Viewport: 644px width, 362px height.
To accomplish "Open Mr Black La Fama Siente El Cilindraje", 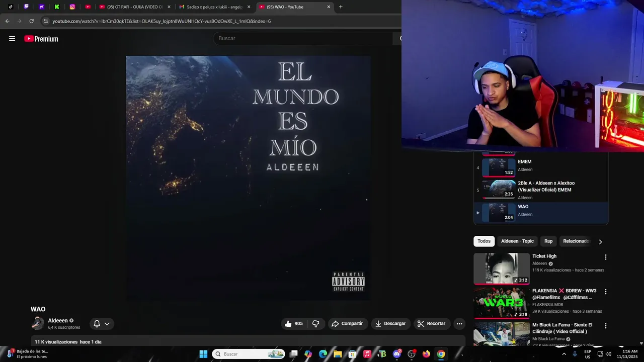I will point(562,328).
